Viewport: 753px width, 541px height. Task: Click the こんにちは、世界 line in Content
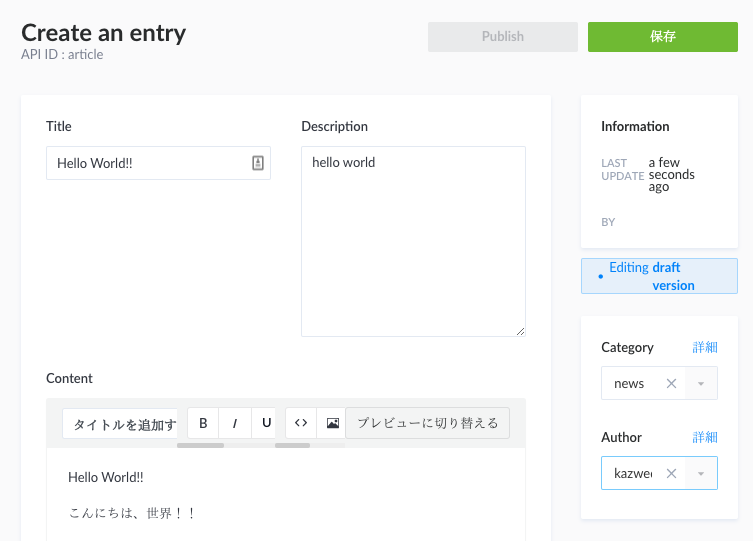tap(132, 513)
